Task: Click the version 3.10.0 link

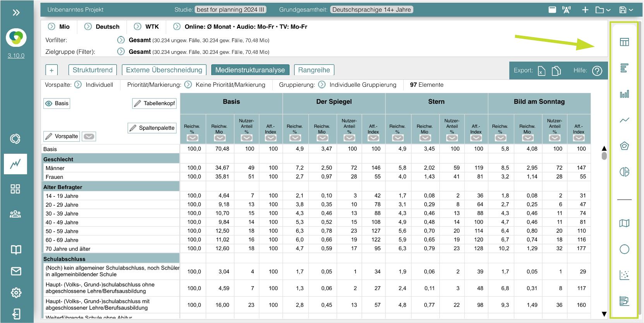Action: (x=16, y=55)
